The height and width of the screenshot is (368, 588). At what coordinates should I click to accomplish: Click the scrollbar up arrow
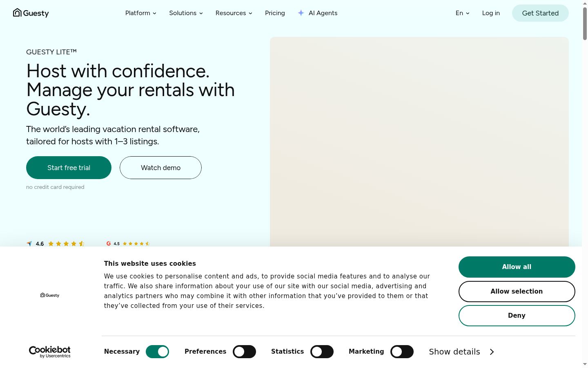coord(585,3)
